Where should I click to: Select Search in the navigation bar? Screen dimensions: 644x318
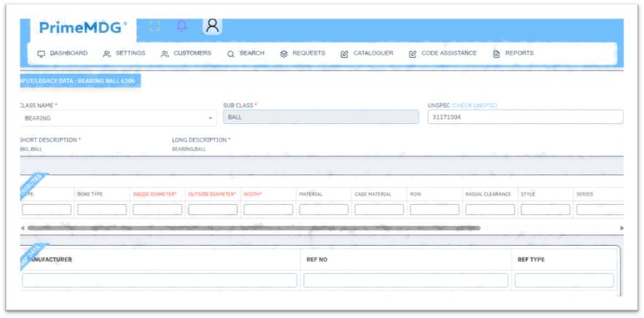(x=246, y=53)
